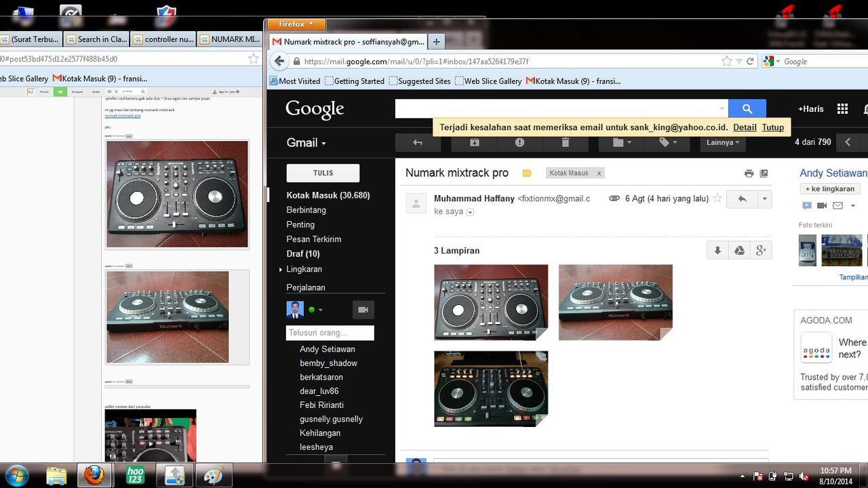Expand the Gmail product switcher dropdown
The width and height of the screenshot is (868, 488).
click(306, 142)
